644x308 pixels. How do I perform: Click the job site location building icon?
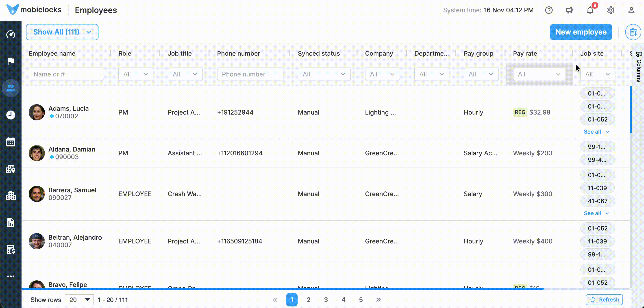coord(11,169)
